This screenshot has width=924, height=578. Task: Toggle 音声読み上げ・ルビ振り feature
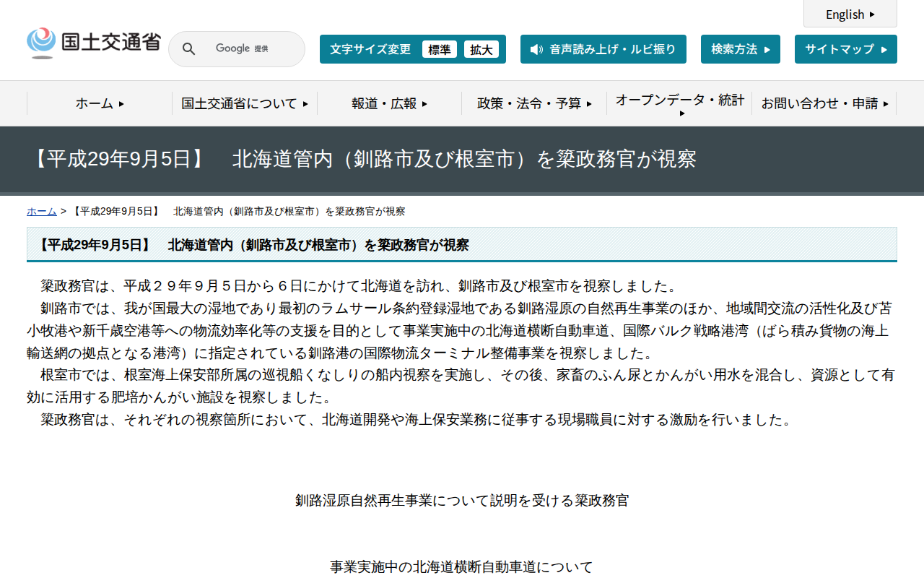[603, 49]
